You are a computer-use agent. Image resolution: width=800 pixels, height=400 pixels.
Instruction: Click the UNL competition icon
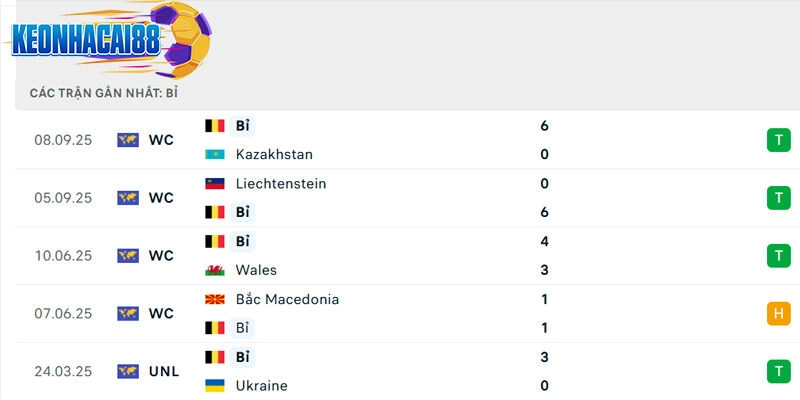(127, 371)
